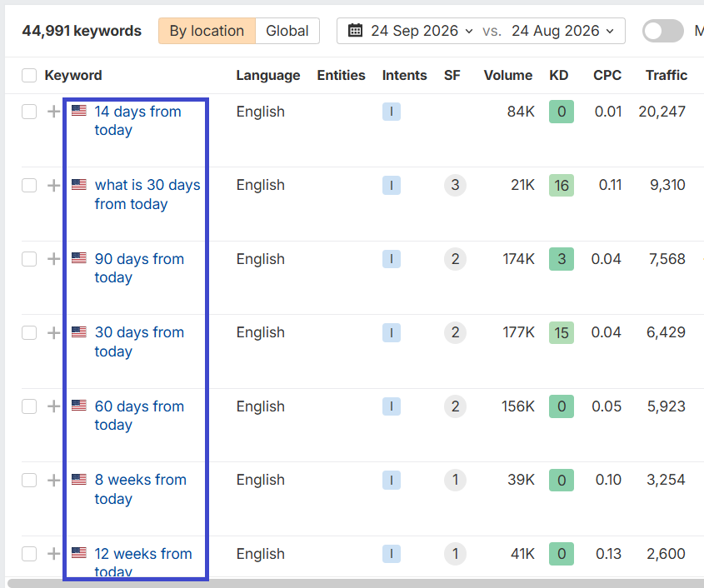
Task: Switch to 'Global' view
Action: point(287,31)
